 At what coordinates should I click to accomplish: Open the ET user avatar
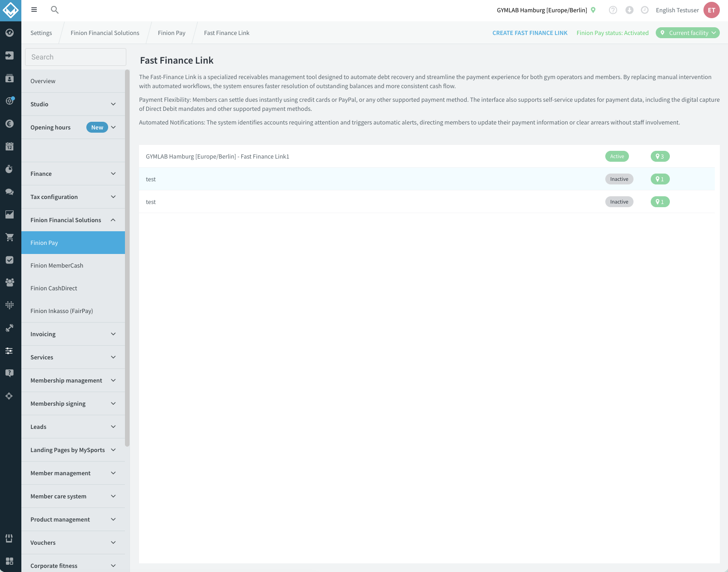click(712, 10)
